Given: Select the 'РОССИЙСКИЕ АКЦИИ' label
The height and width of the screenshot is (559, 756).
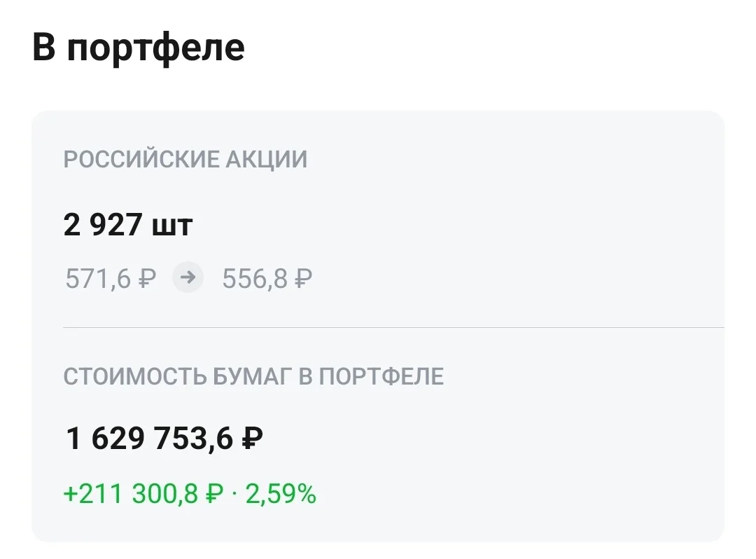Looking at the screenshot, I should (185, 159).
